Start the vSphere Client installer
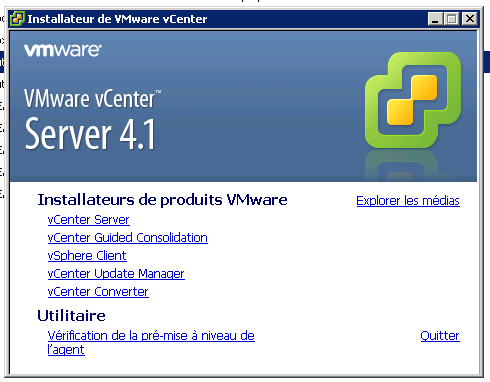Screen dimensions: 490x382 pyautogui.click(x=87, y=256)
